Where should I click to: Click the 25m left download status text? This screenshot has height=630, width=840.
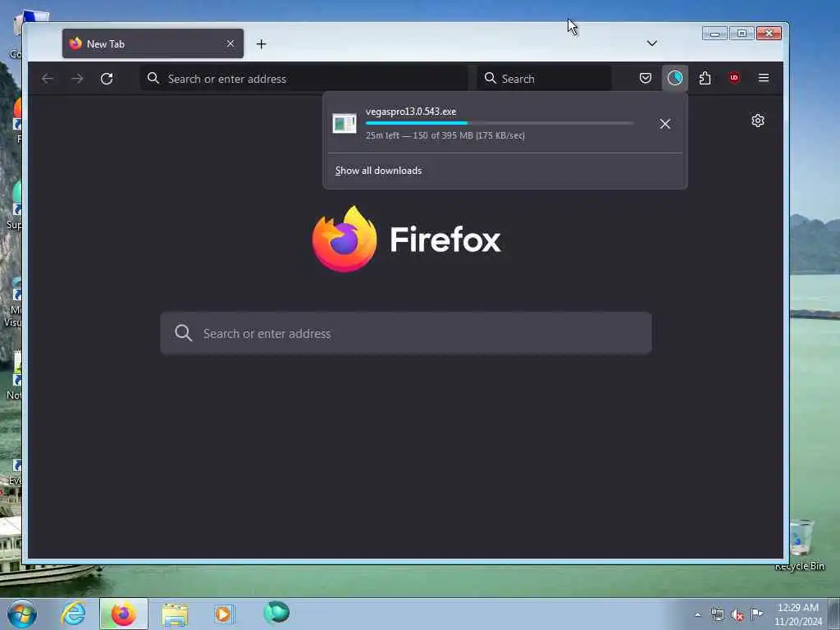[445, 135]
